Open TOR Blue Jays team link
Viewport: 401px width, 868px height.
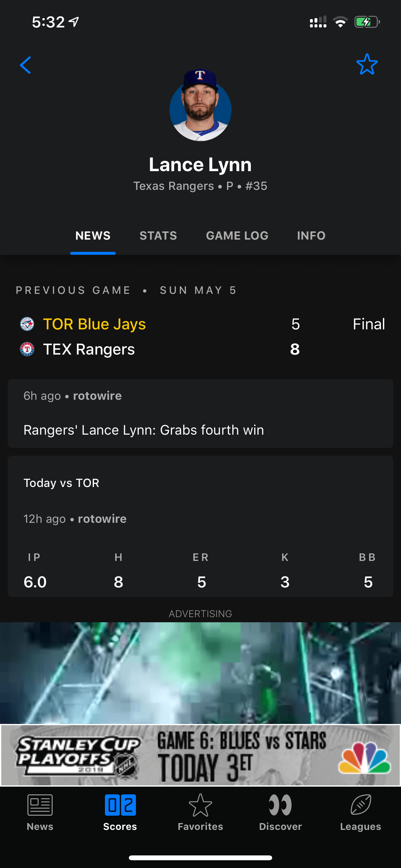[x=94, y=324]
